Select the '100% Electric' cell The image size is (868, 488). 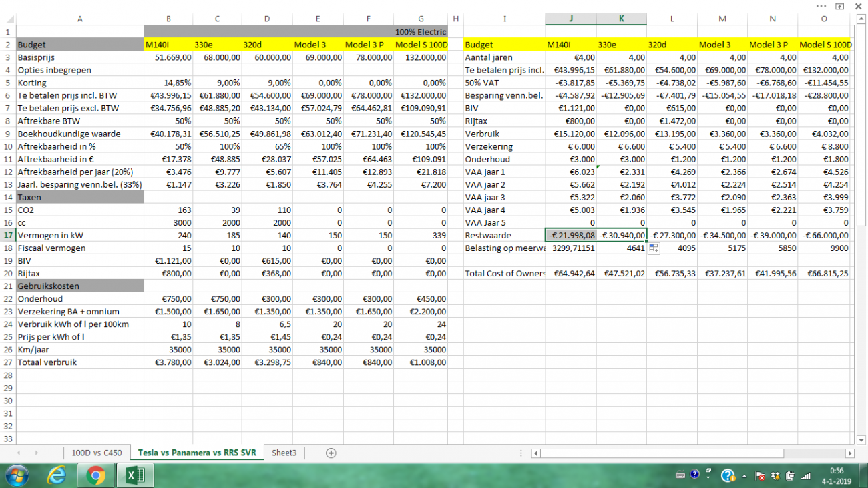[421, 32]
